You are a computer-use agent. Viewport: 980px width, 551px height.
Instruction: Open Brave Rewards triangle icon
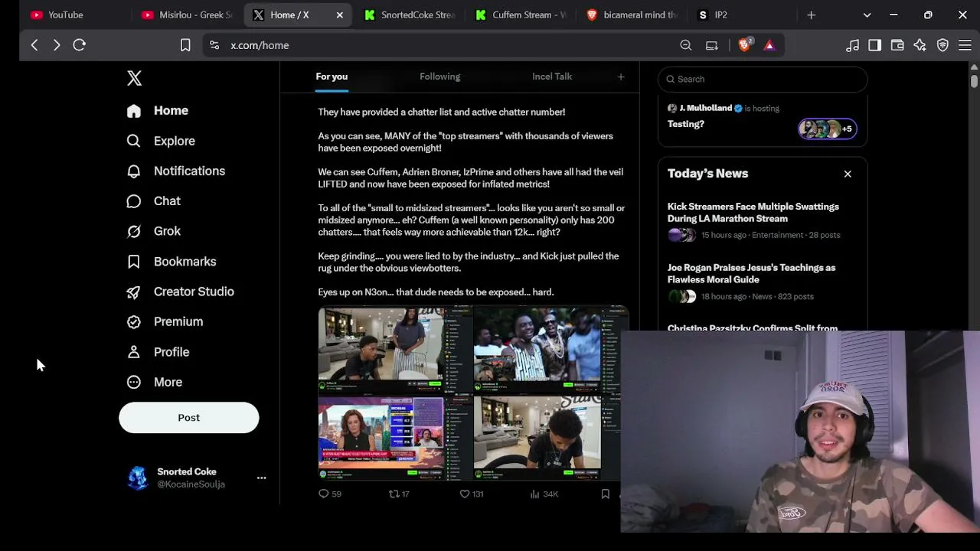[x=769, y=45]
